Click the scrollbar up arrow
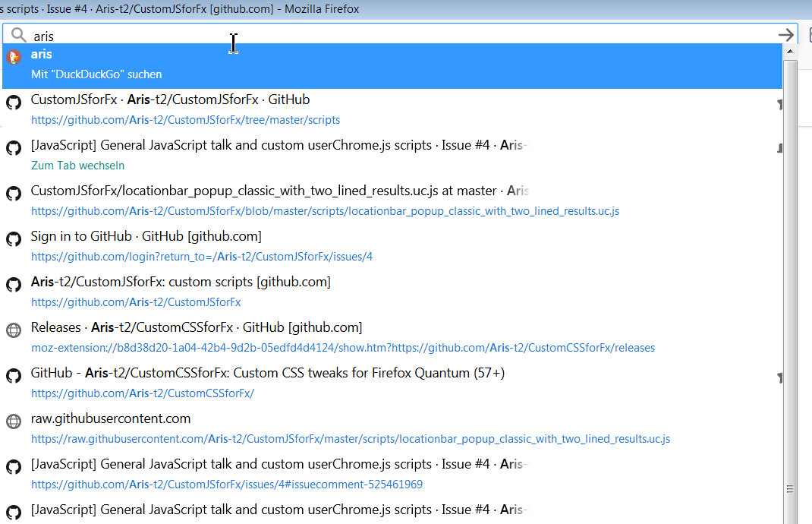812x524 pixels. click(x=791, y=51)
